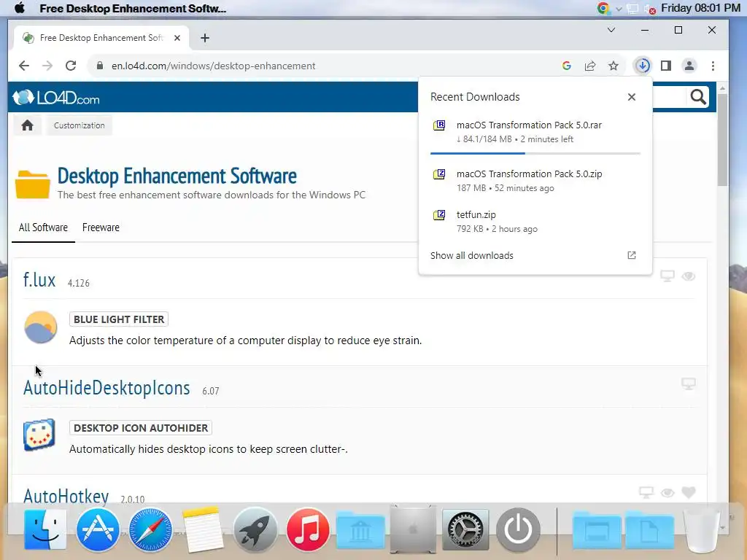The image size is (747, 560).
Task: Click the eye icon in f.lux row
Action: pyautogui.click(x=689, y=276)
